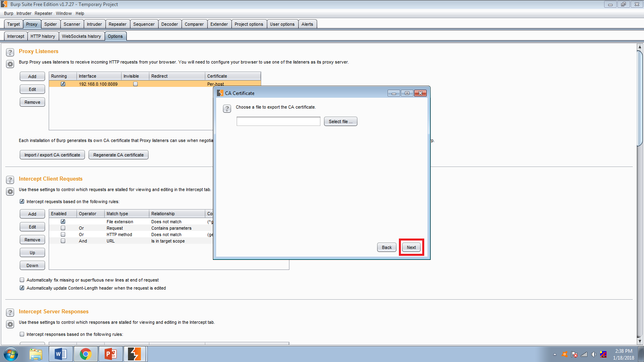This screenshot has width=644, height=362.
Task: Go to the Extender tab
Action: point(219,24)
